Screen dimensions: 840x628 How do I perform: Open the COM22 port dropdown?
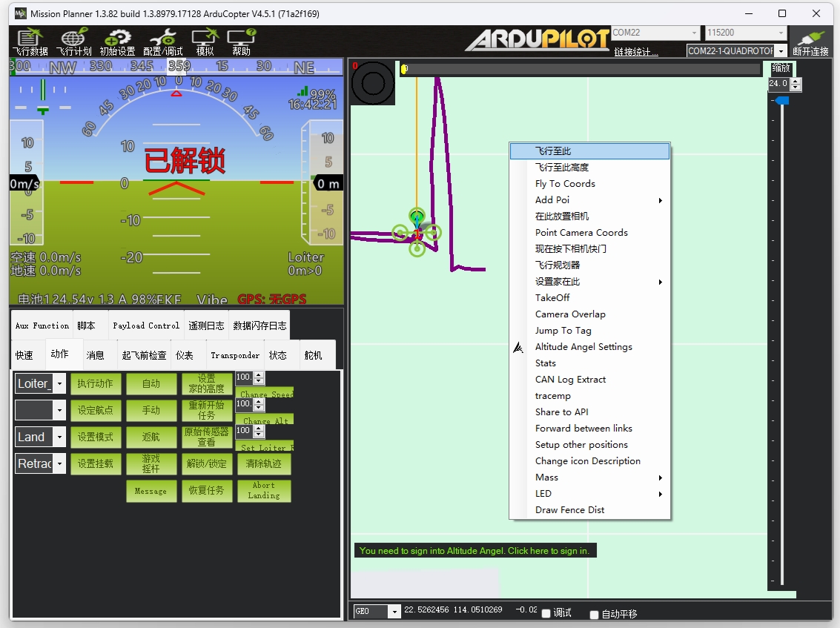pos(694,33)
